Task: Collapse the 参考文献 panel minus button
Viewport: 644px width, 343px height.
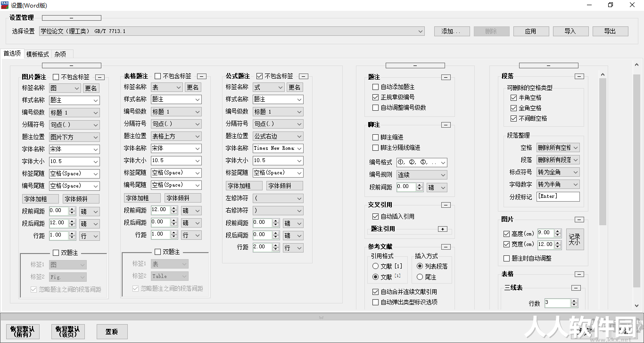Action: pyautogui.click(x=446, y=247)
